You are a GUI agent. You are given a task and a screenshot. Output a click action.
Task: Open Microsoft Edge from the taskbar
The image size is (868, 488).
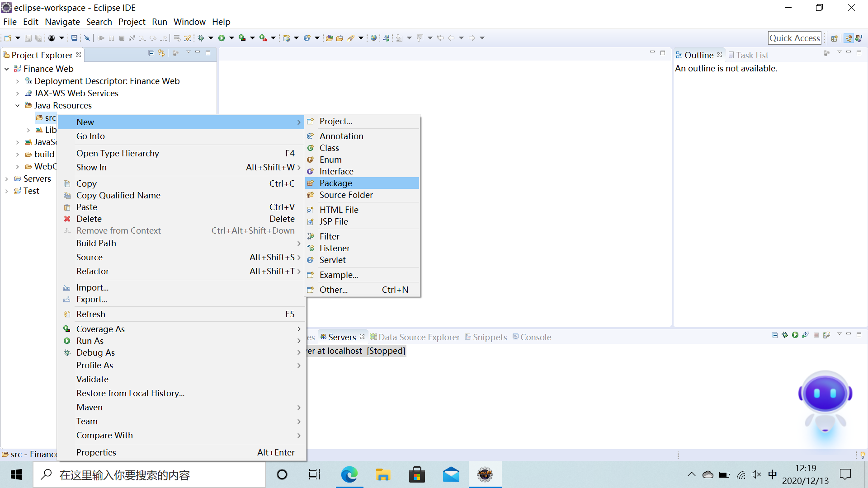tap(349, 475)
